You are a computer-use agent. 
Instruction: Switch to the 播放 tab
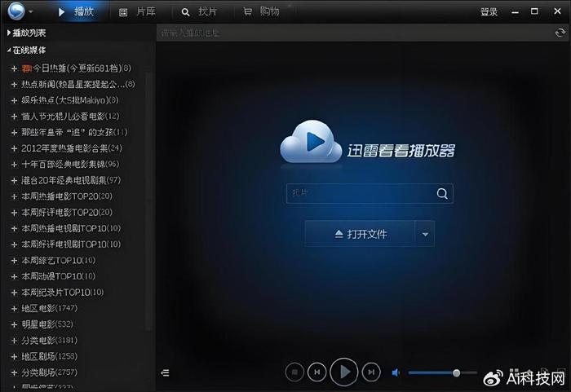pos(77,11)
